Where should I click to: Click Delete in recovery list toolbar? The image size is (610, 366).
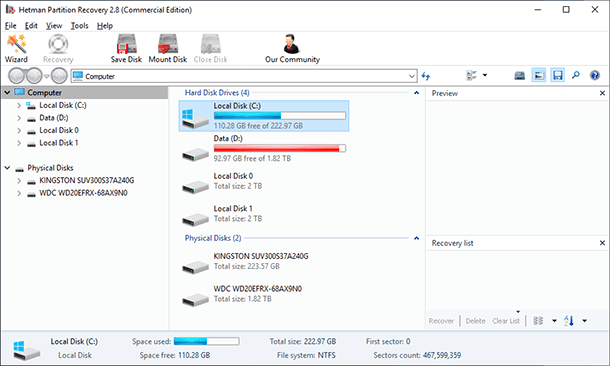click(475, 321)
